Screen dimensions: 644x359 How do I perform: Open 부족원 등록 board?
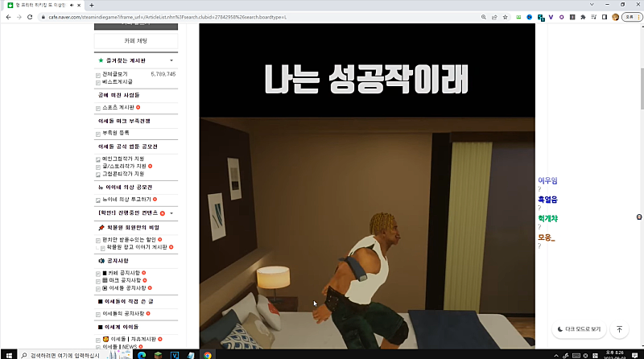tap(115, 133)
